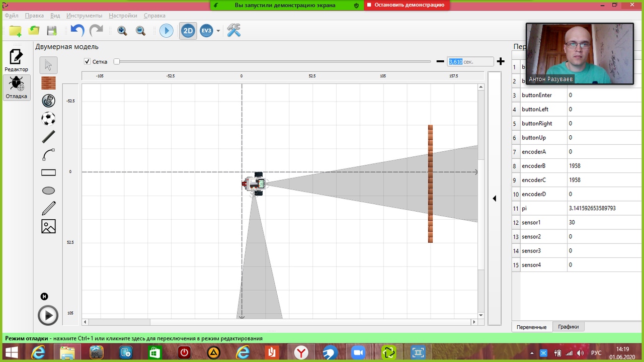Click the grid size slider handle
Viewport: 644px width, 362px height.
(x=117, y=61)
